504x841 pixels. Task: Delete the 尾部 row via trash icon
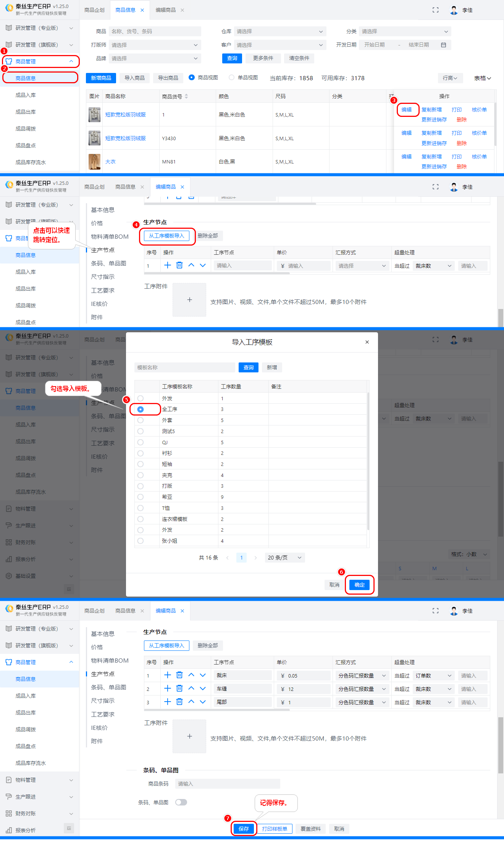(x=179, y=702)
